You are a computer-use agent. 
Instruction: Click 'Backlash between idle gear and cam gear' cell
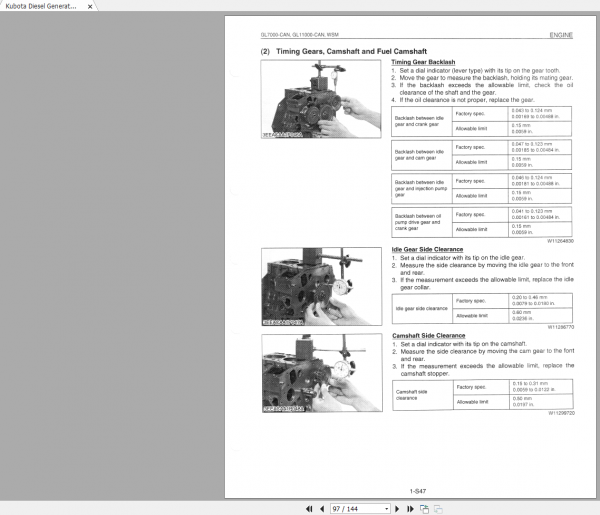tap(422, 155)
